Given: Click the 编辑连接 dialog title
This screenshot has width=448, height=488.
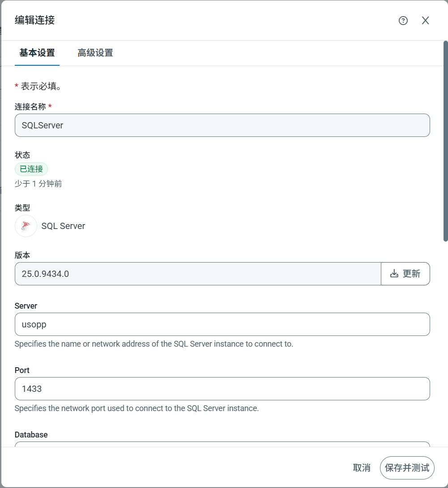Looking at the screenshot, I should [35, 20].
